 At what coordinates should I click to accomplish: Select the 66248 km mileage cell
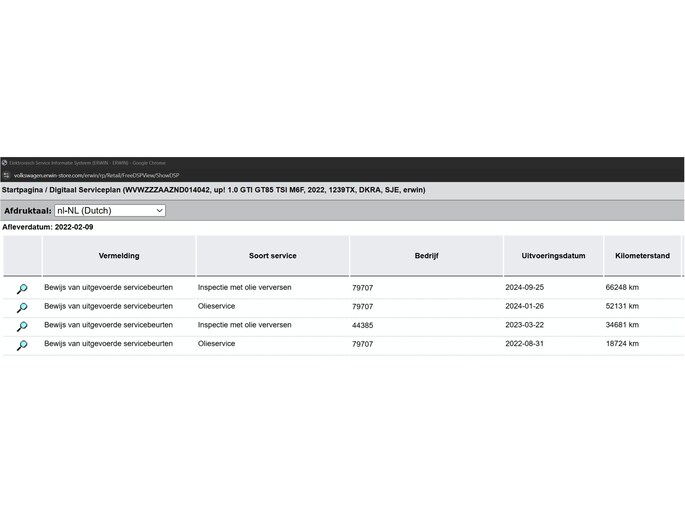pyautogui.click(x=622, y=288)
